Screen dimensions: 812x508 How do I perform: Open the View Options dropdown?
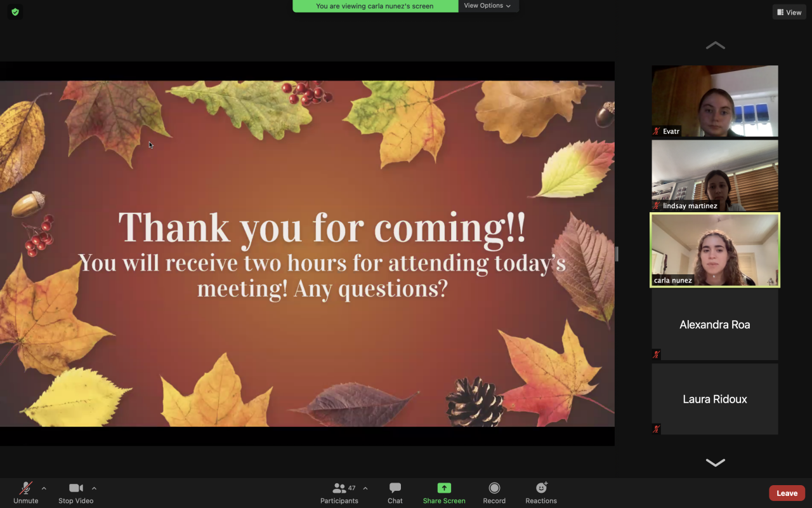[487, 6]
